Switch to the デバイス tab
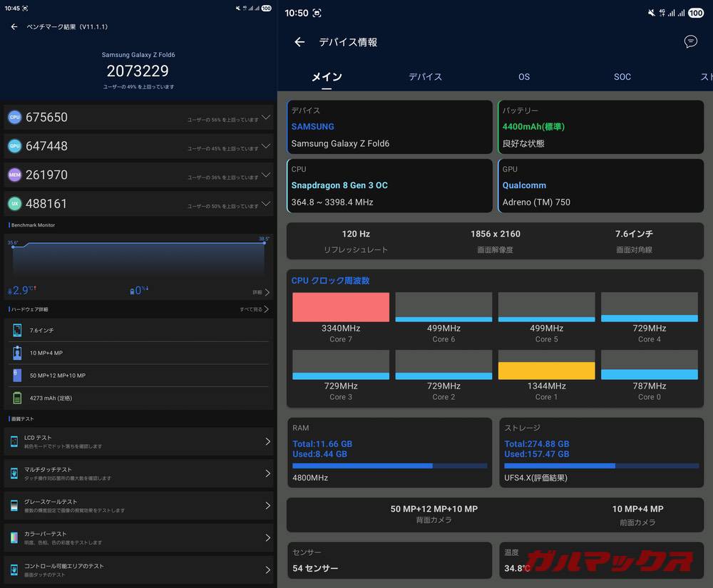Viewport: 713px width, 588px height. pos(425,77)
